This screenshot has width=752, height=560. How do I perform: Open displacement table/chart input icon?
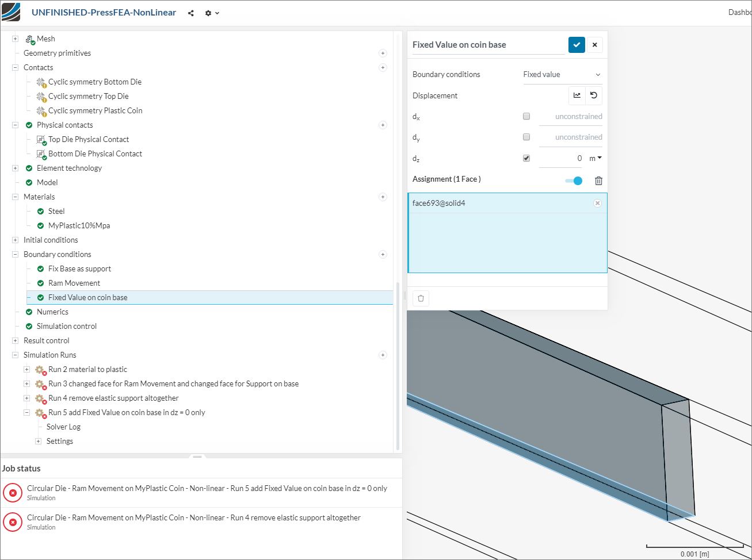point(577,95)
